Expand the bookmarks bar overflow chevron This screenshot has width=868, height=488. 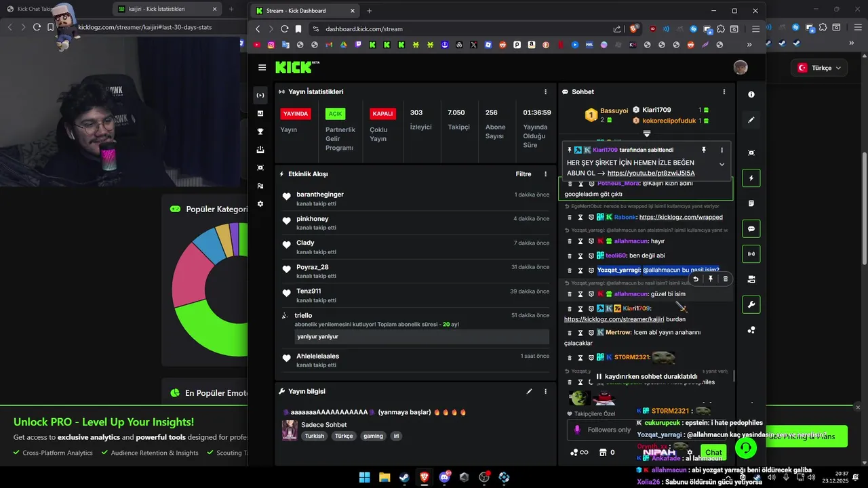click(749, 45)
